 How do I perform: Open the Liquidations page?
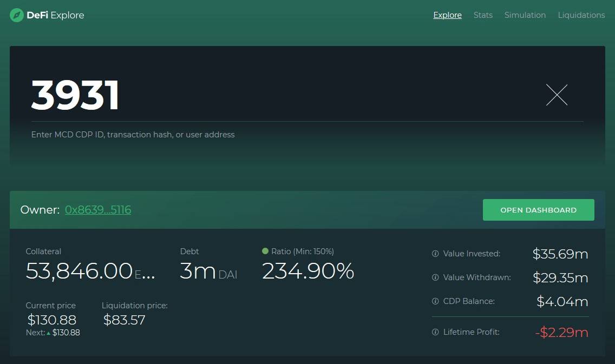point(581,15)
